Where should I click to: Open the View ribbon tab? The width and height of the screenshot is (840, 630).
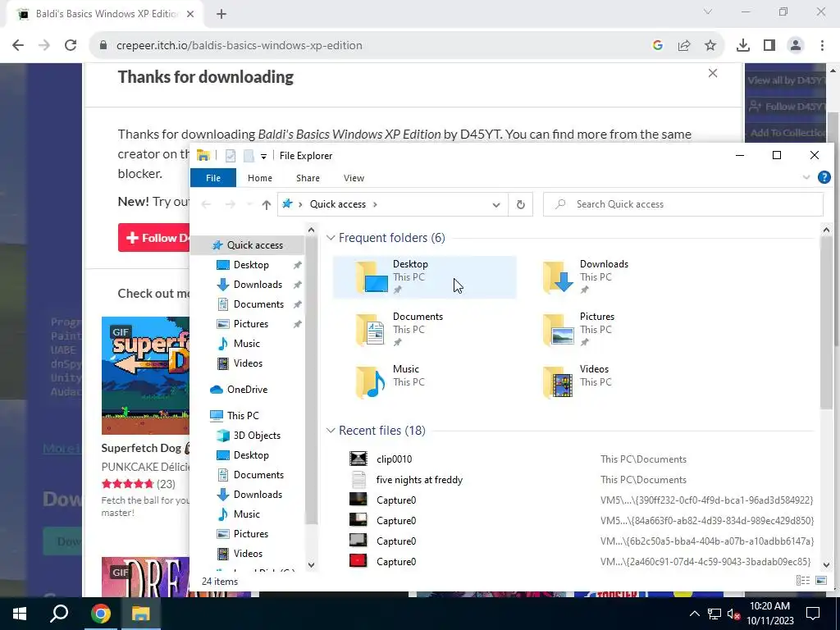[354, 178]
